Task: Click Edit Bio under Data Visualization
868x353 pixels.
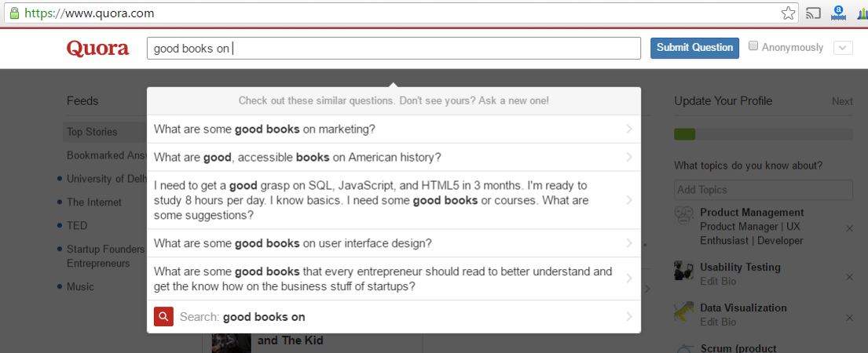Action: point(718,322)
